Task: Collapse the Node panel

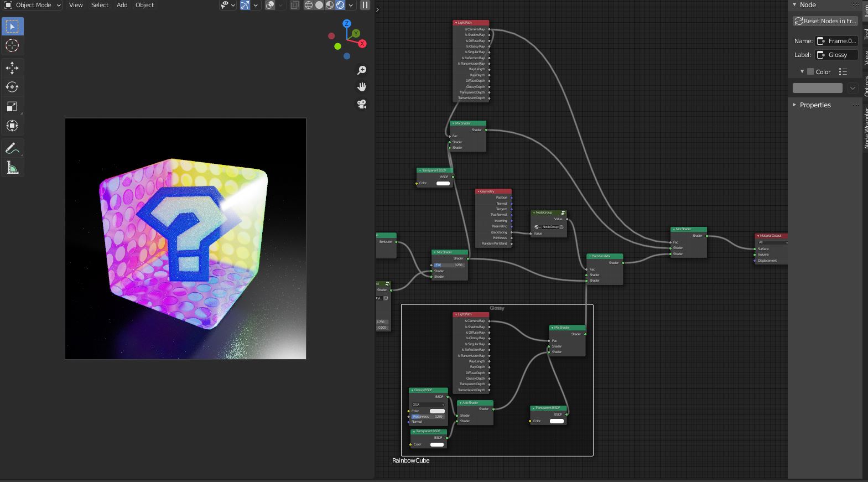Action: pyautogui.click(x=795, y=4)
